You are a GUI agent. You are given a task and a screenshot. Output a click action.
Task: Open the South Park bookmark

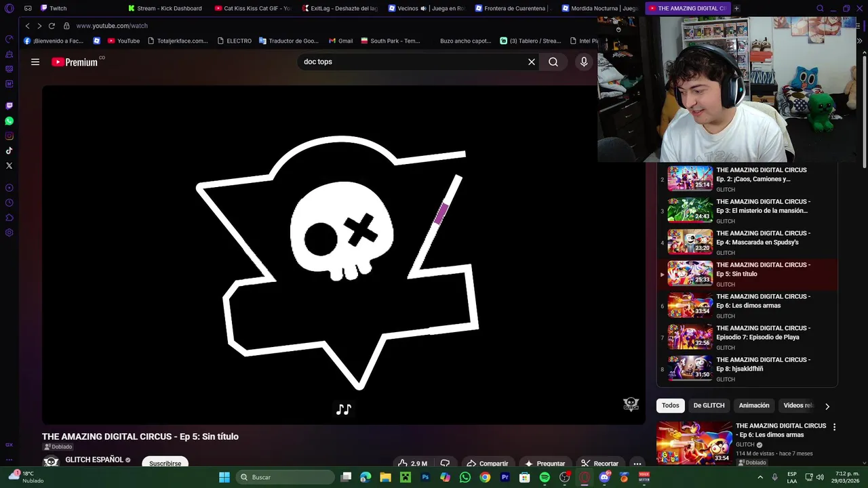point(391,41)
